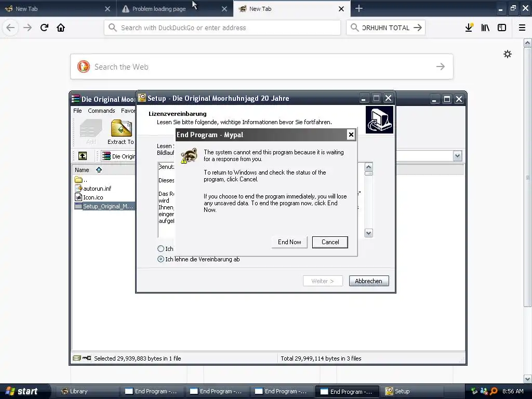Viewport: 532px width, 399px height.
Task: Click the Mypal raccoon warning icon
Action: tap(189, 155)
